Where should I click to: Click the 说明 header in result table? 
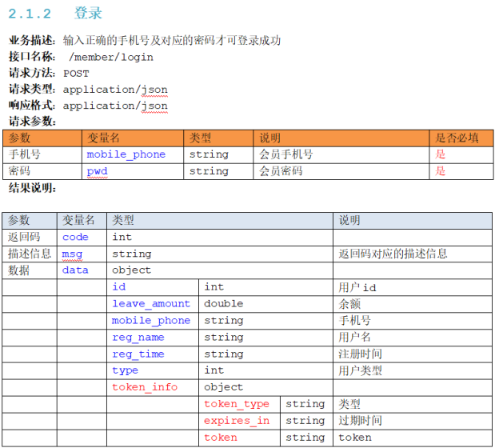pos(349,220)
